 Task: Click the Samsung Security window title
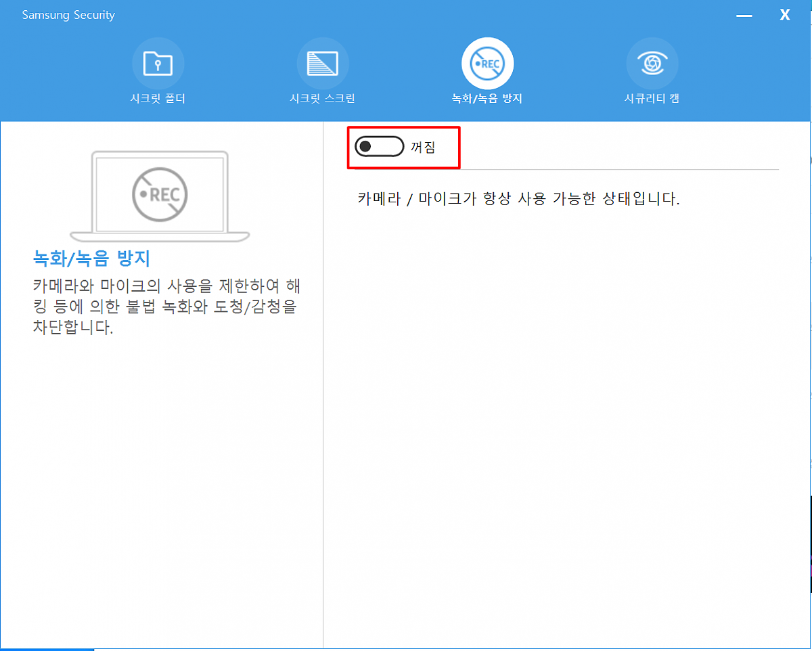coord(68,15)
